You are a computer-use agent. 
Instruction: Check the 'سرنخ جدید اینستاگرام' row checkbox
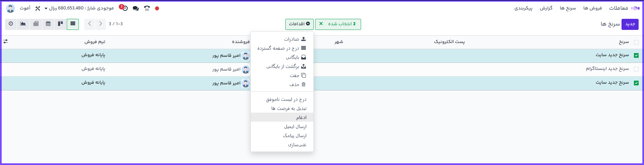click(636, 69)
